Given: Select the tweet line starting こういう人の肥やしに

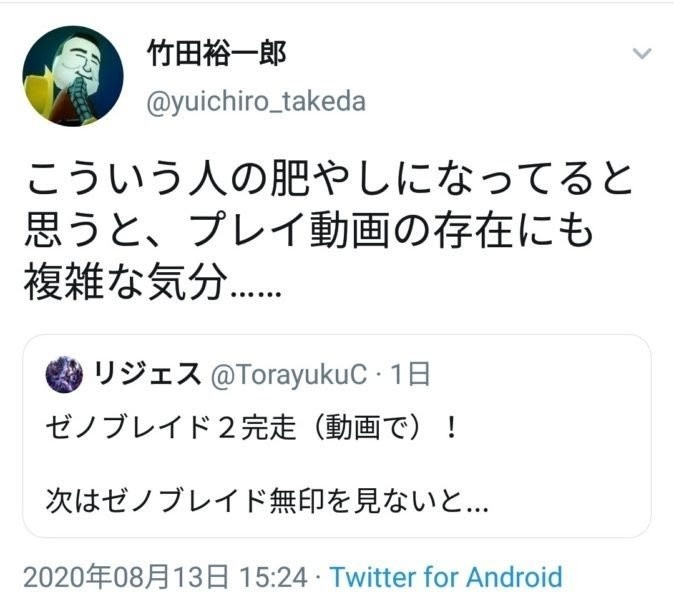Looking at the screenshot, I should point(330,178).
